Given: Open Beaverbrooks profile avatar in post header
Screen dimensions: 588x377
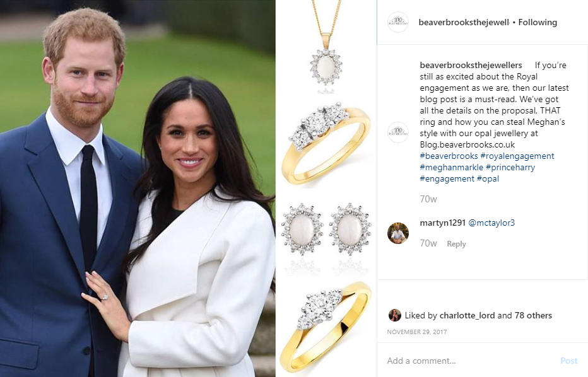Looking at the screenshot, I should (x=398, y=22).
